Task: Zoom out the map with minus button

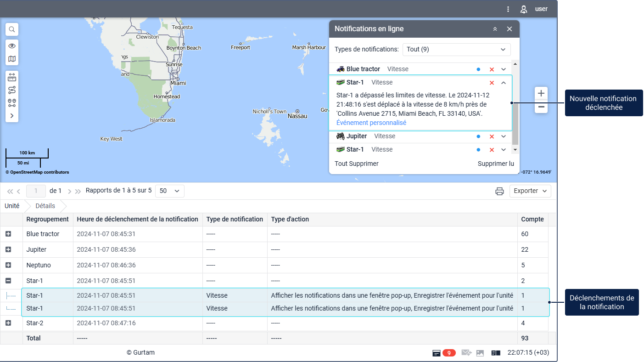Action: tap(541, 107)
